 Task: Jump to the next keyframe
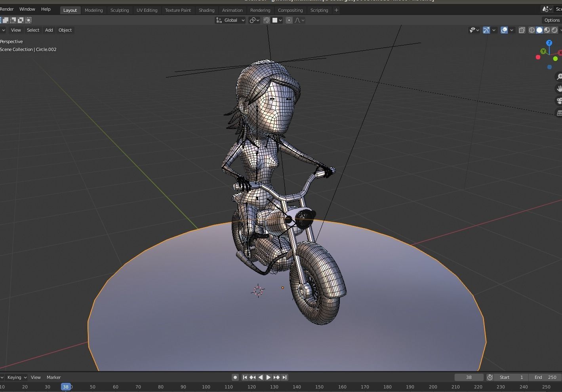click(276, 377)
